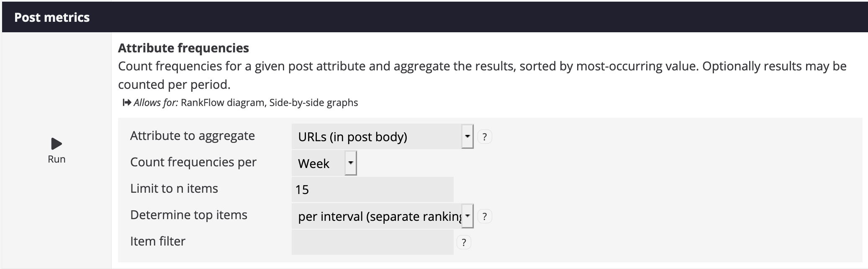Focus the 'Limit to n items' field
868x269 pixels.
372,189
